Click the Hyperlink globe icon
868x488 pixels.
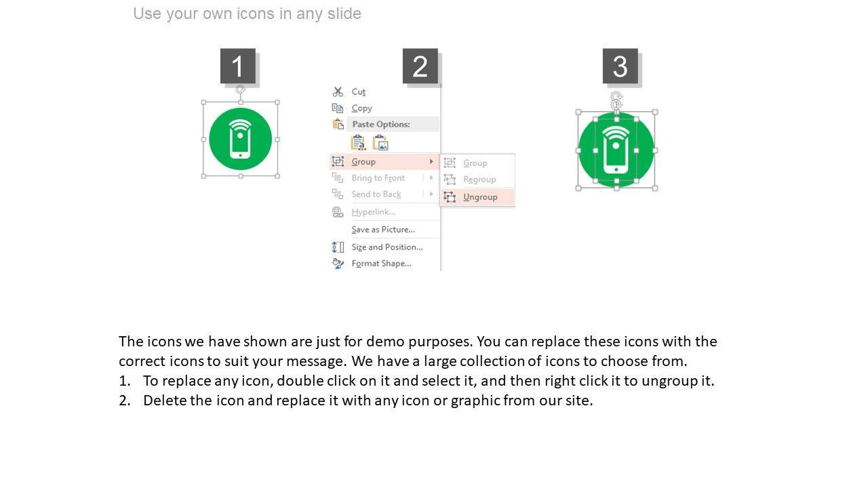[338, 212]
